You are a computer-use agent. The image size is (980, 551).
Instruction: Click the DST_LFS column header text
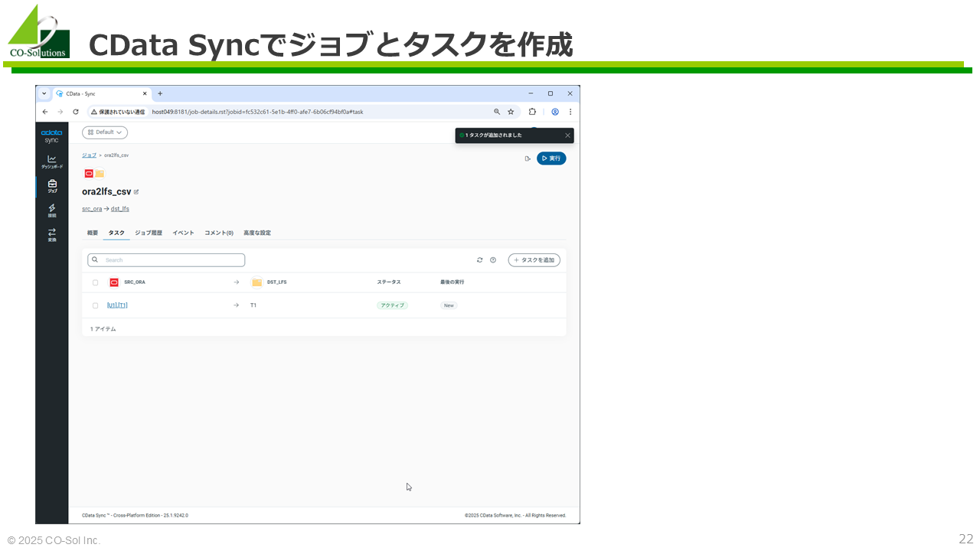click(x=277, y=282)
